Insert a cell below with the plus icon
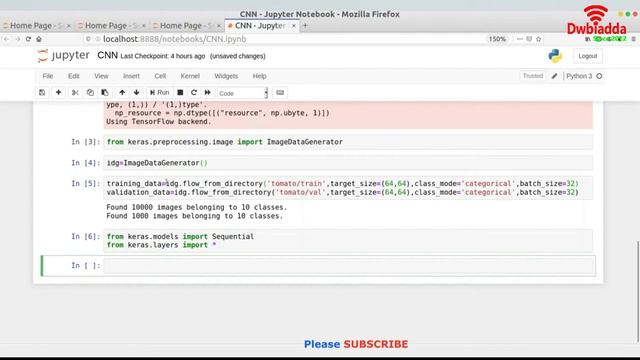The height and width of the screenshot is (360, 640). [58, 93]
